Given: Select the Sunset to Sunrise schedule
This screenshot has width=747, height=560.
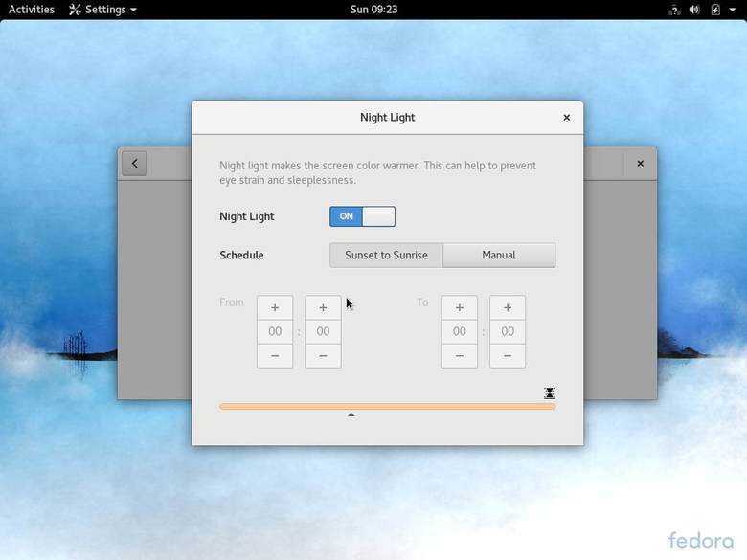Looking at the screenshot, I should coord(386,255).
